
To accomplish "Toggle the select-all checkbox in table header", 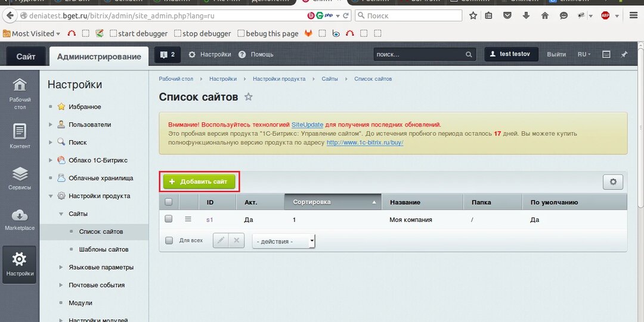I will [168, 202].
